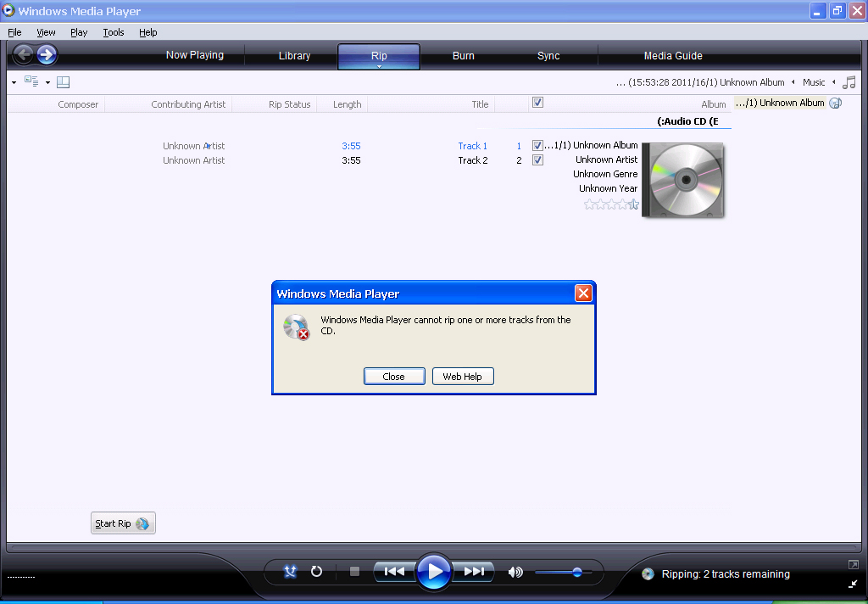
Task: Sort by the Title column header
Action: pos(480,104)
